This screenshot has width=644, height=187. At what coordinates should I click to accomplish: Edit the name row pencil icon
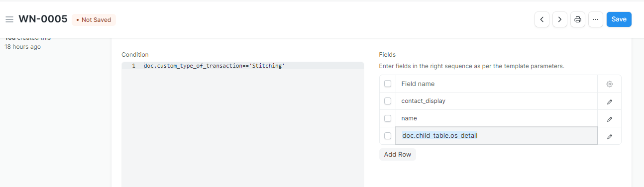pos(609,119)
